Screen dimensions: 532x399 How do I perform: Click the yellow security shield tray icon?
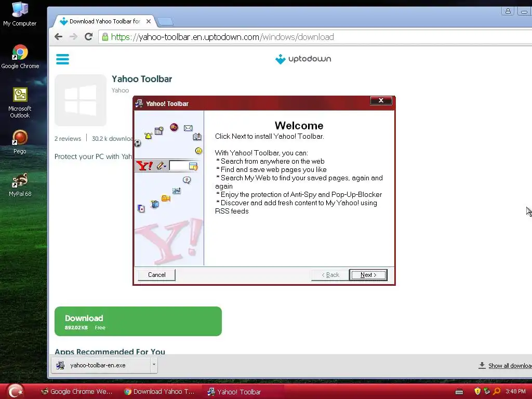click(477, 391)
